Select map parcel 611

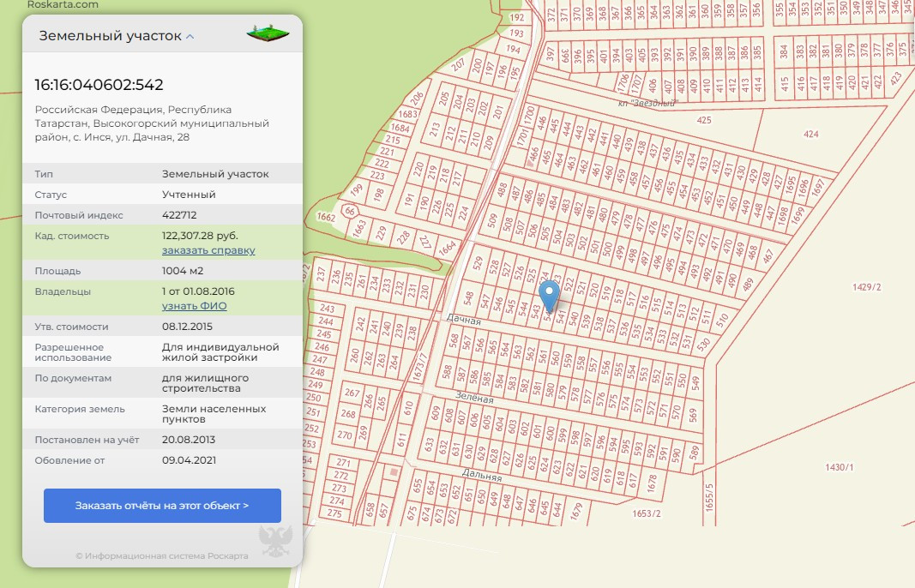401,440
